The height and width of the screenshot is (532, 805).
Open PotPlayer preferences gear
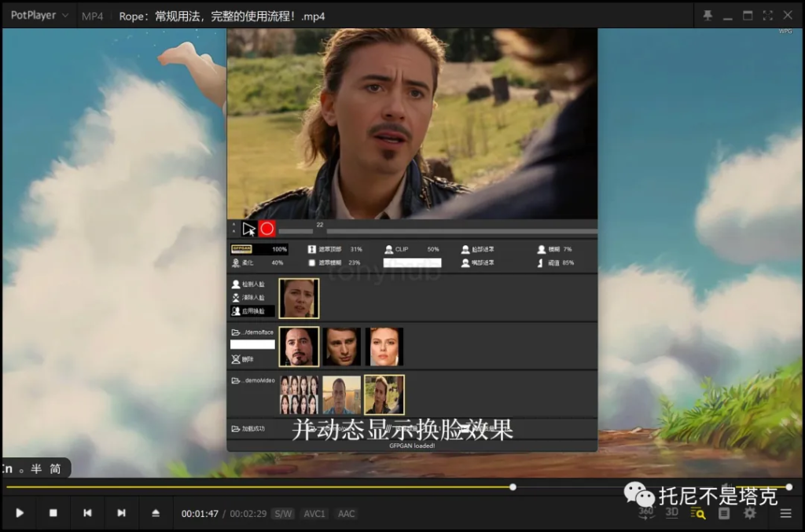pyautogui.click(x=750, y=513)
